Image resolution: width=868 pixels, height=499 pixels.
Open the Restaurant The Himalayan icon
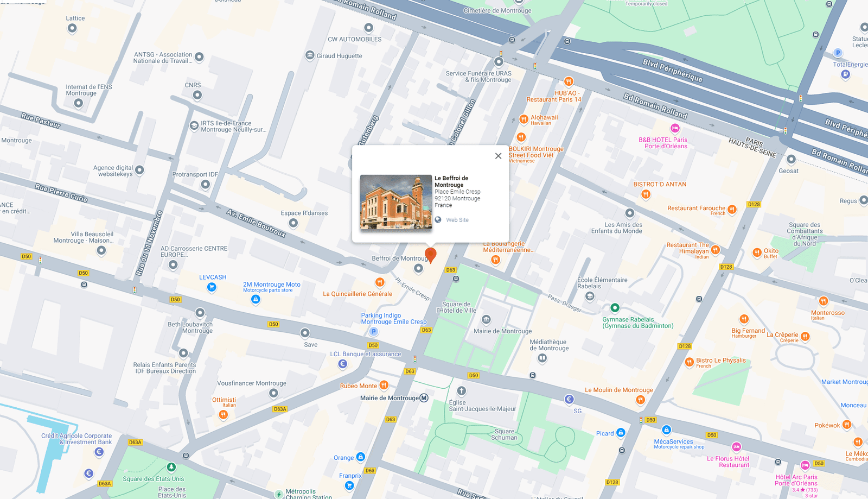coord(716,250)
